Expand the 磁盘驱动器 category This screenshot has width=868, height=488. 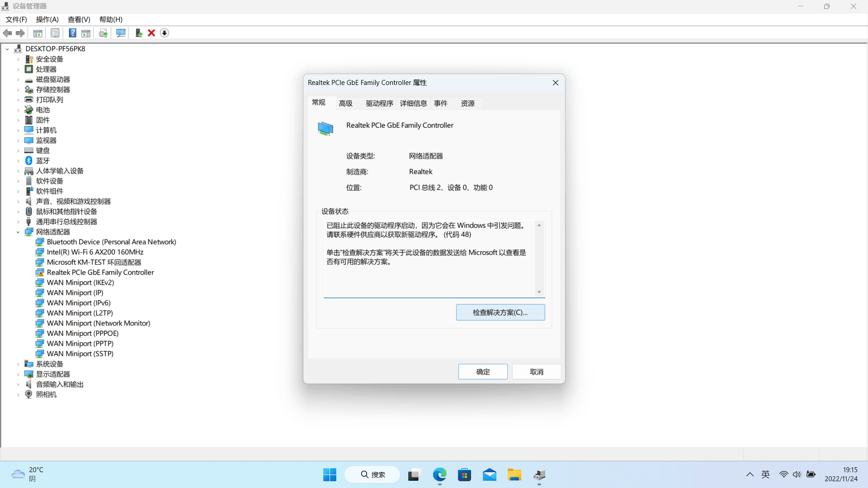coord(18,80)
